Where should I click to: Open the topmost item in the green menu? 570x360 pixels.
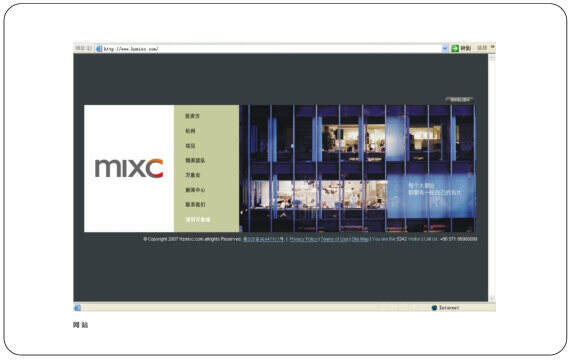192,116
